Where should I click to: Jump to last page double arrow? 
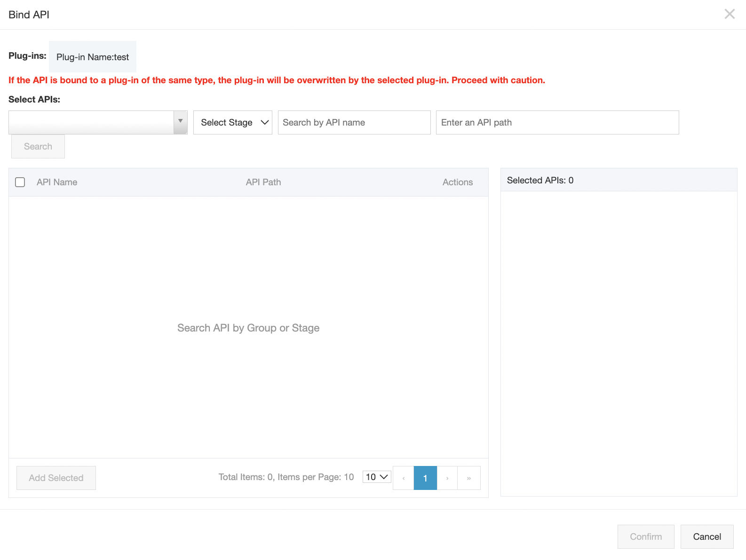[x=469, y=478]
